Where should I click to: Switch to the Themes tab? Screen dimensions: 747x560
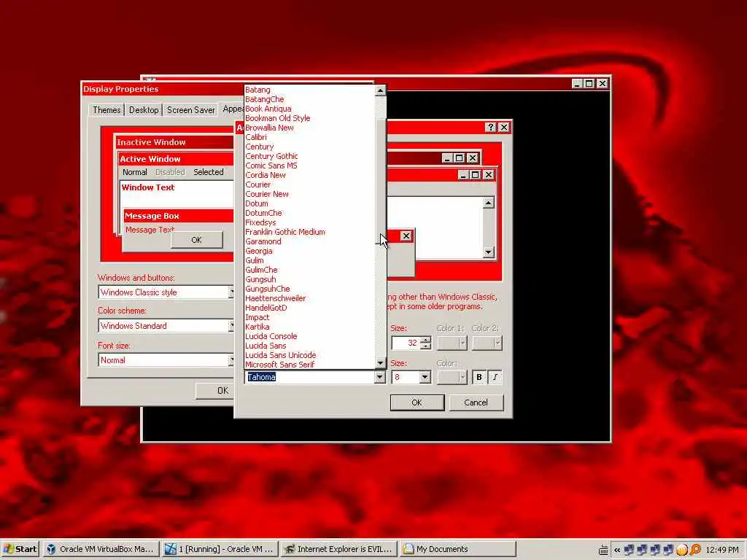click(x=107, y=110)
